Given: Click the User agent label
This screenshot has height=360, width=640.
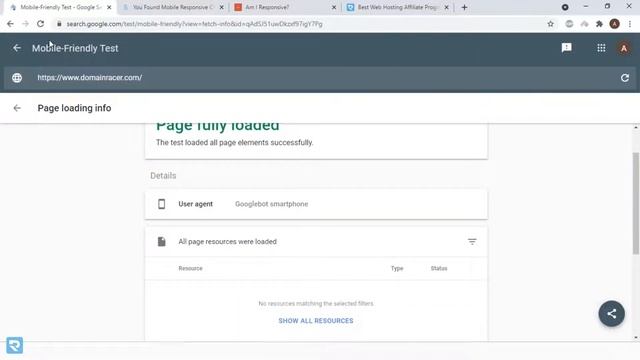Looking at the screenshot, I should click(x=196, y=204).
